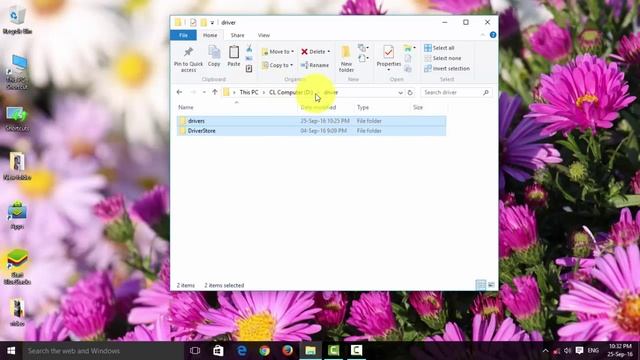
Task: Open recent locations dropdown arrow
Action: 204,92
